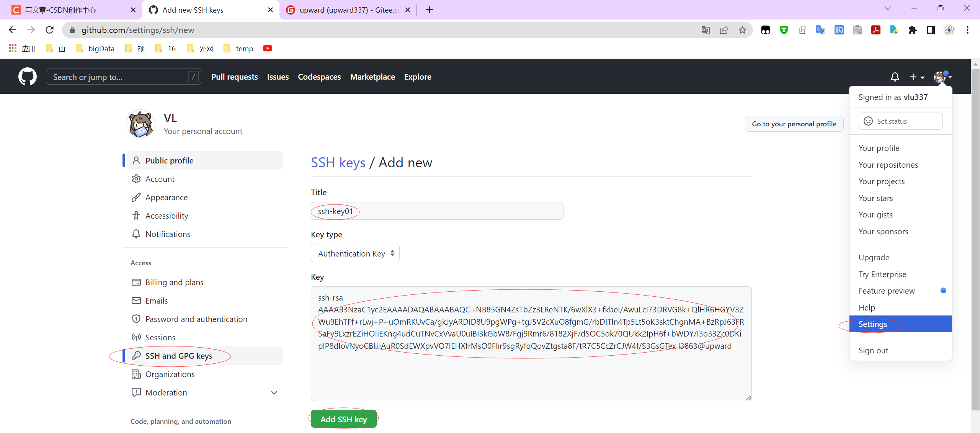Focus the Search or jump to field
980x433 pixels.
coord(124,77)
